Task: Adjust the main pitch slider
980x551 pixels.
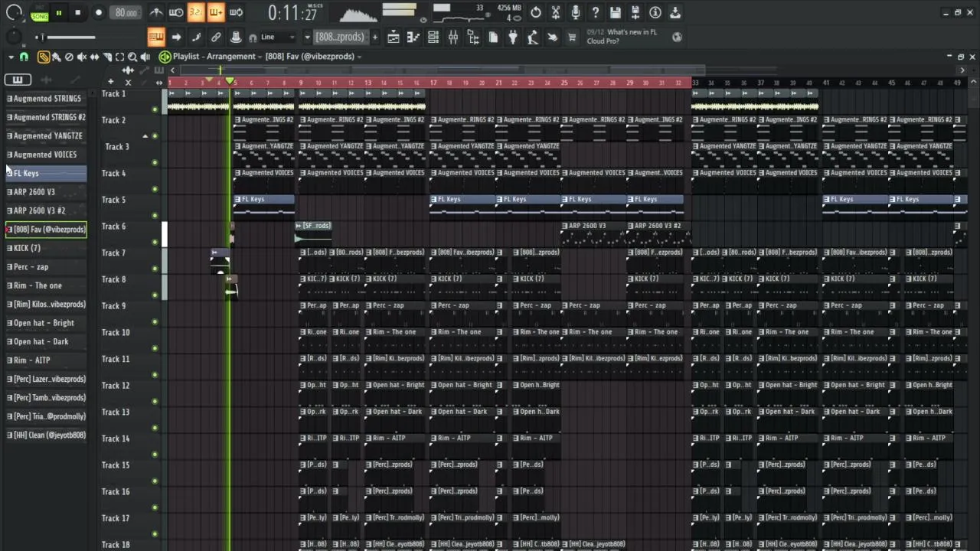Action: coord(69,37)
